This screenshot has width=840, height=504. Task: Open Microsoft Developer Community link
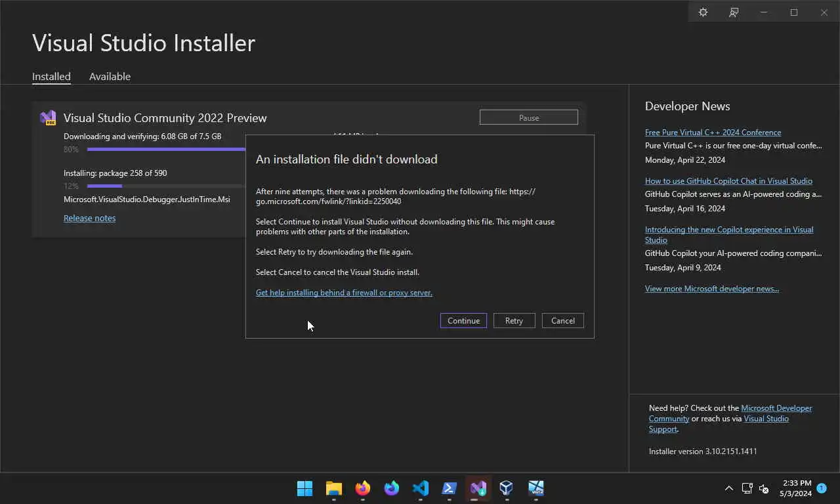click(x=730, y=413)
